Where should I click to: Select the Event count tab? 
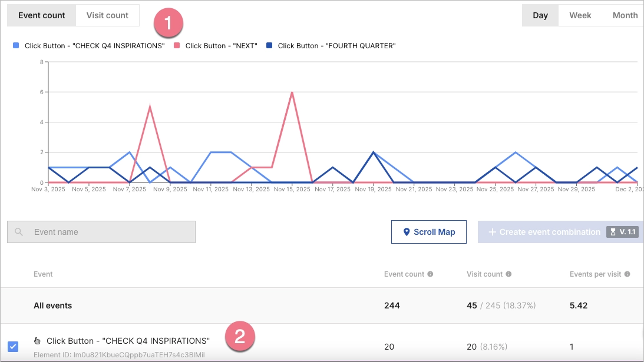point(41,15)
